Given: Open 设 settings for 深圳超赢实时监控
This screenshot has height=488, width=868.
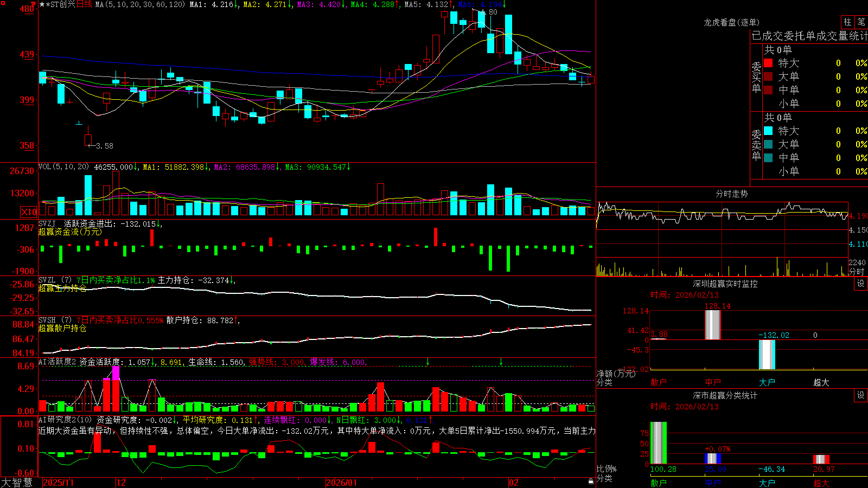Looking at the screenshot, I should point(861,284).
